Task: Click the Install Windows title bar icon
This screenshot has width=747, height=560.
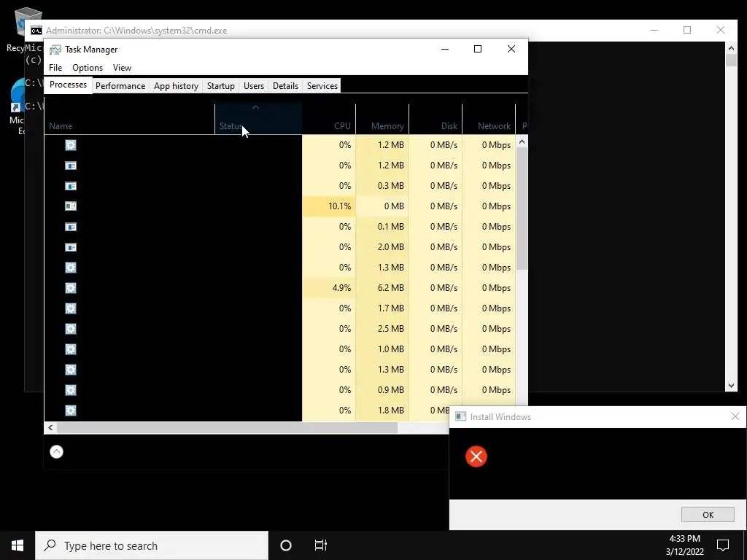Action: (460, 416)
